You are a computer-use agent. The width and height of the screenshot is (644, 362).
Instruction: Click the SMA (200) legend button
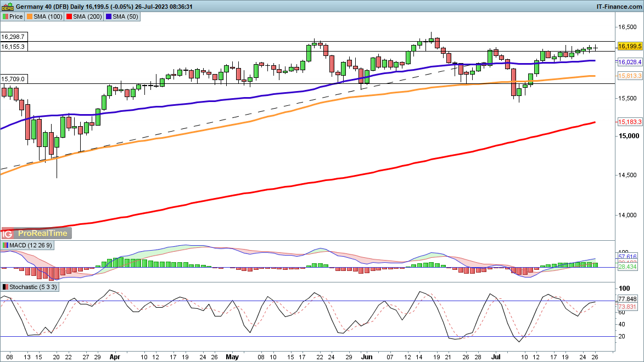coord(84,16)
